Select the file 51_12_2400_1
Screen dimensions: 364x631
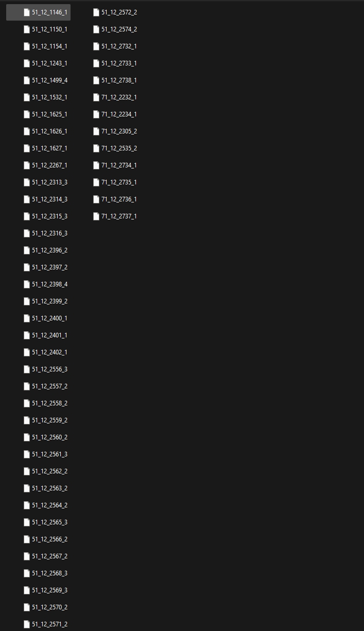pyautogui.click(x=49, y=318)
